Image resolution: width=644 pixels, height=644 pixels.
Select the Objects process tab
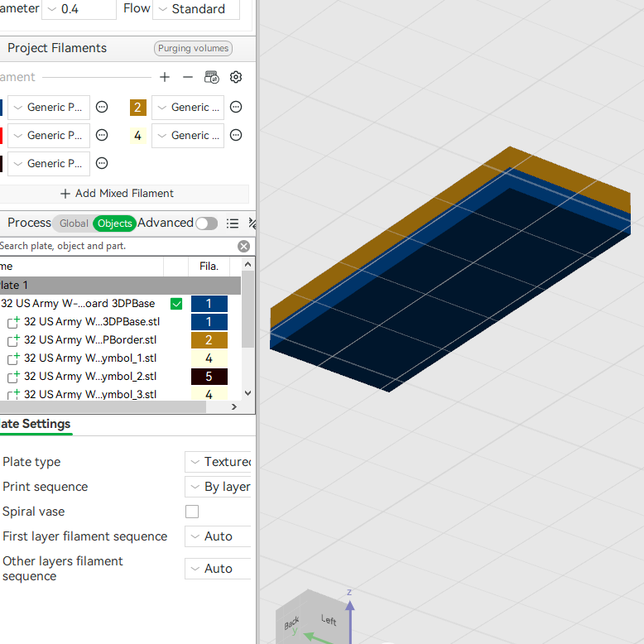(x=114, y=223)
